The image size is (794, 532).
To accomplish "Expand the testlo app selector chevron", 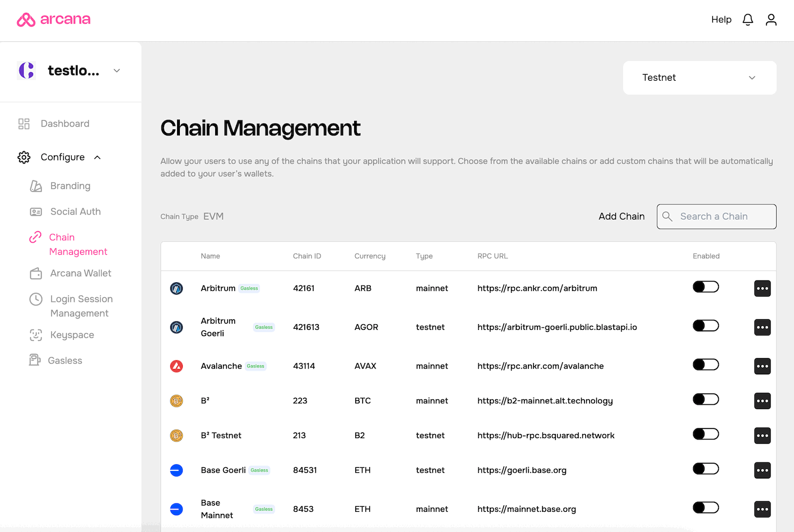I will click(x=117, y=71).
